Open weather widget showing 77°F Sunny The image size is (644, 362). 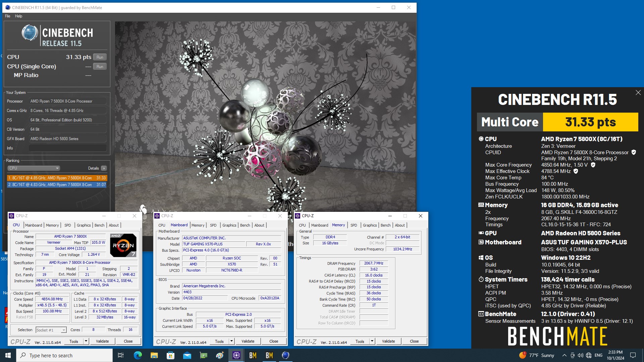[x=537, y=355]
